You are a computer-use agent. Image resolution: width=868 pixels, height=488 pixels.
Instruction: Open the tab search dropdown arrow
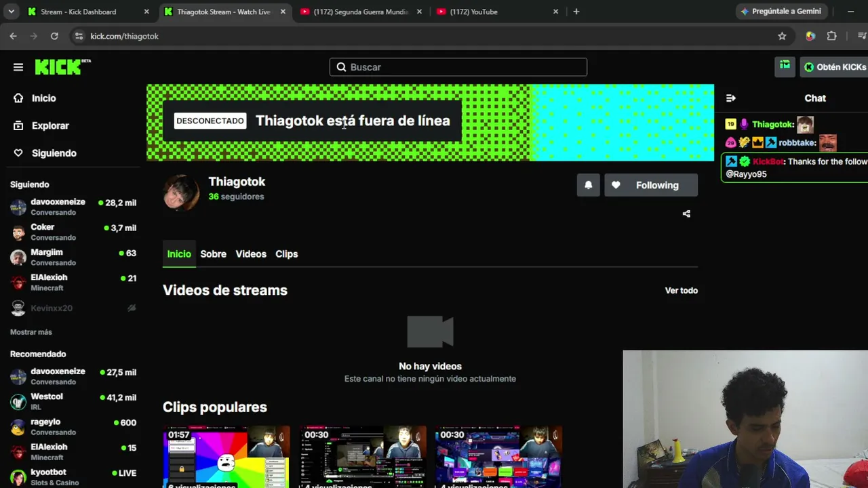click(x=11, y=12)
